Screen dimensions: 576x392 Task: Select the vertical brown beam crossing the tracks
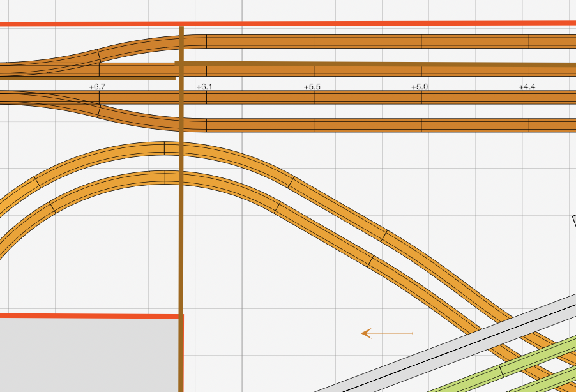181,209
